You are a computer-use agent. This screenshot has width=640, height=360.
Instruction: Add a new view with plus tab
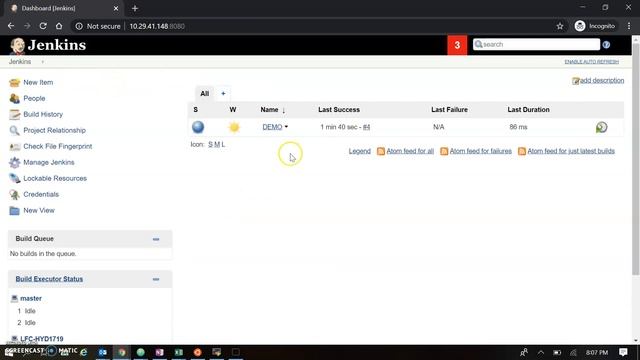(x=223, y=94)
